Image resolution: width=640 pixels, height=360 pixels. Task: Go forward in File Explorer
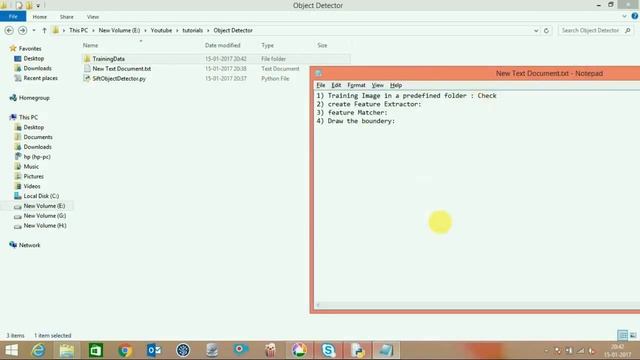pyautogui.click(x=22, y=30)
